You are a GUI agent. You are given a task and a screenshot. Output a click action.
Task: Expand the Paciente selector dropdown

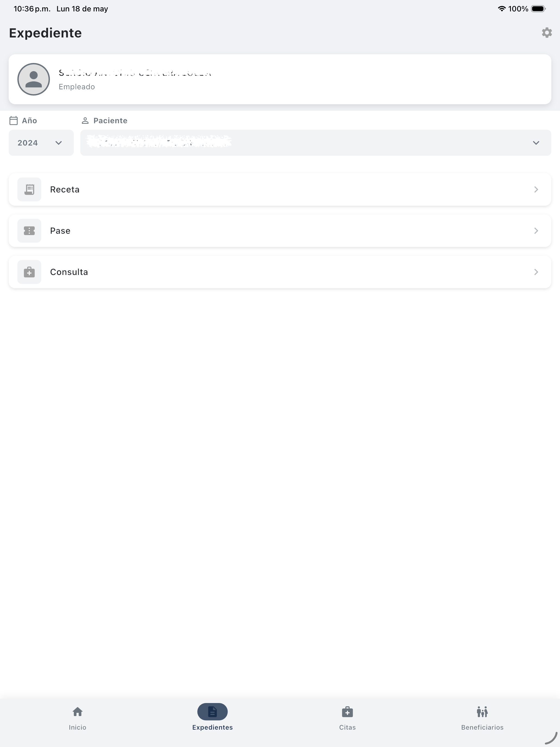tap(316, 143)
